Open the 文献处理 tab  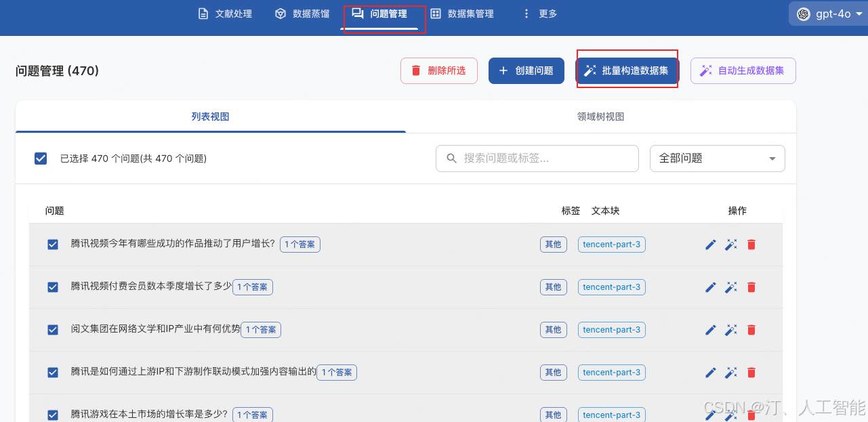(225, 14)
